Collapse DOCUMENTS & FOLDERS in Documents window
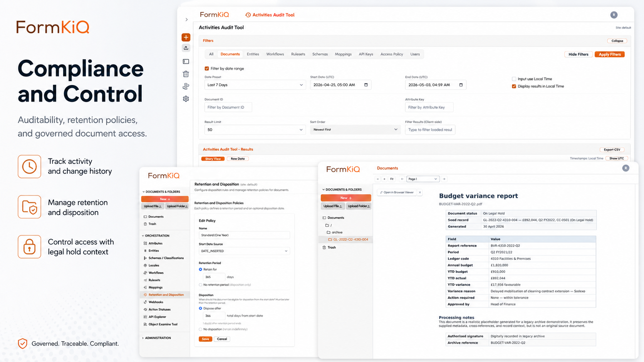The image size is (644, 362). (342, 190)
